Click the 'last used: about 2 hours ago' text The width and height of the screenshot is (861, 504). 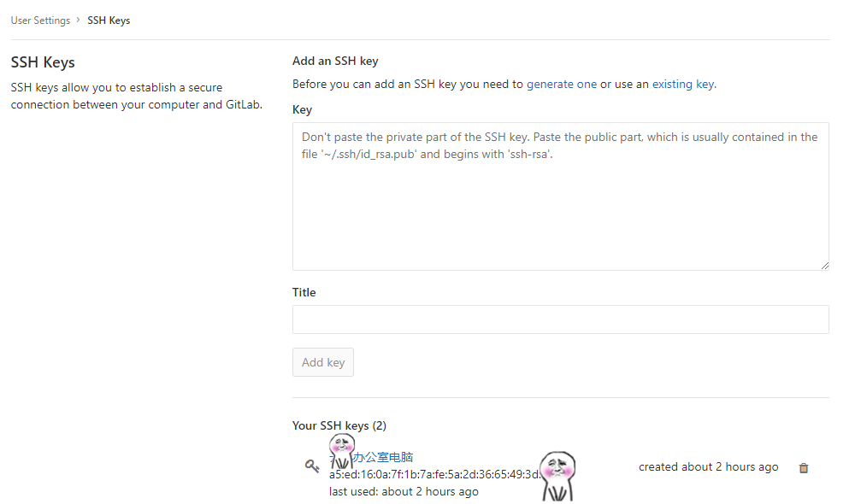tap(404, 491)
